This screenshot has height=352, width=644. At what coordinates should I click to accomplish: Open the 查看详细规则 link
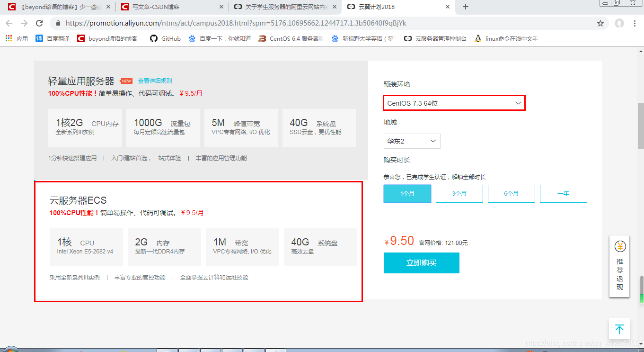click(x=155, y=81)
